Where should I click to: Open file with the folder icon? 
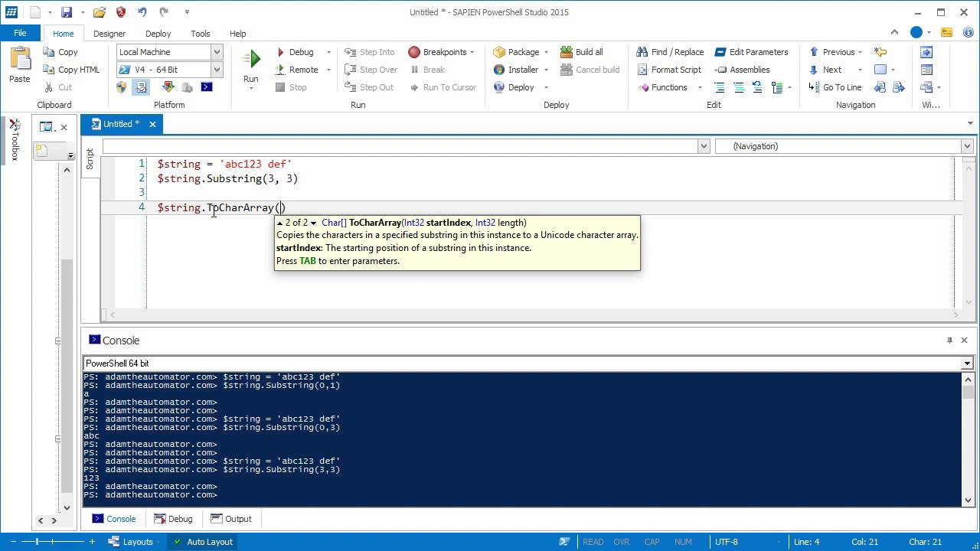click(100, 12)
